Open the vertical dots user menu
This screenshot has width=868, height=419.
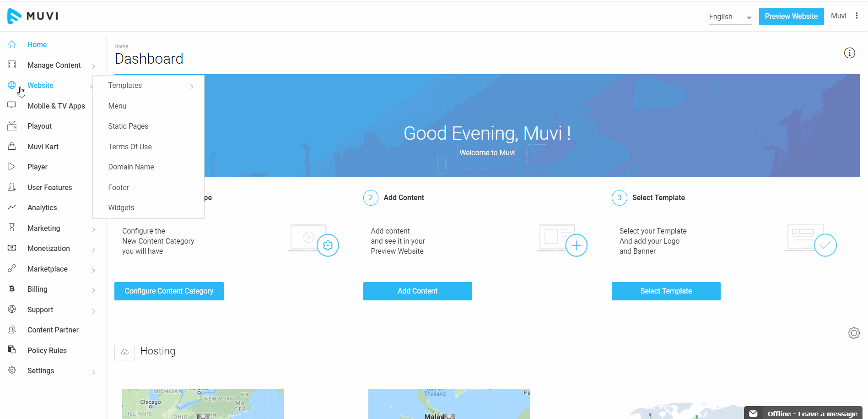point(857,16)
